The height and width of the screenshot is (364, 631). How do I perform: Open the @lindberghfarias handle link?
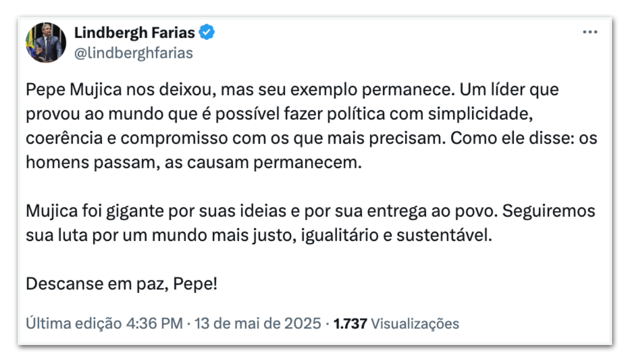pos(133,53)
